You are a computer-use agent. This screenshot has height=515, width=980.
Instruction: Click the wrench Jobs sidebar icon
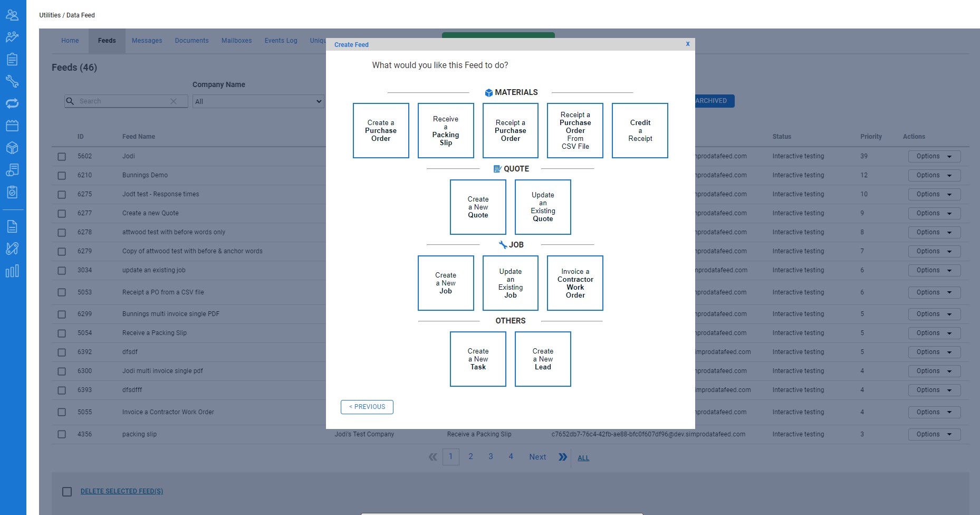coord(12,81)
